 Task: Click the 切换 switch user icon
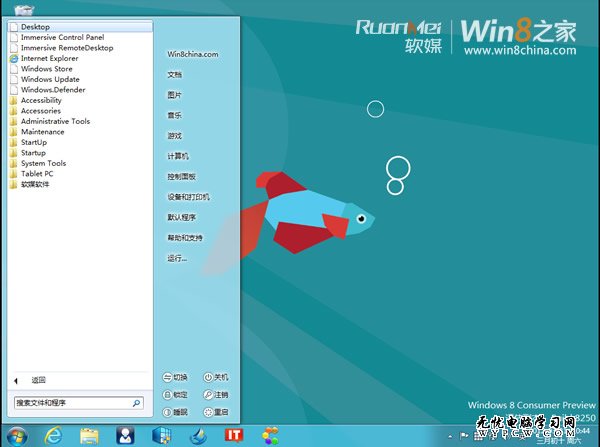point(167,377)
